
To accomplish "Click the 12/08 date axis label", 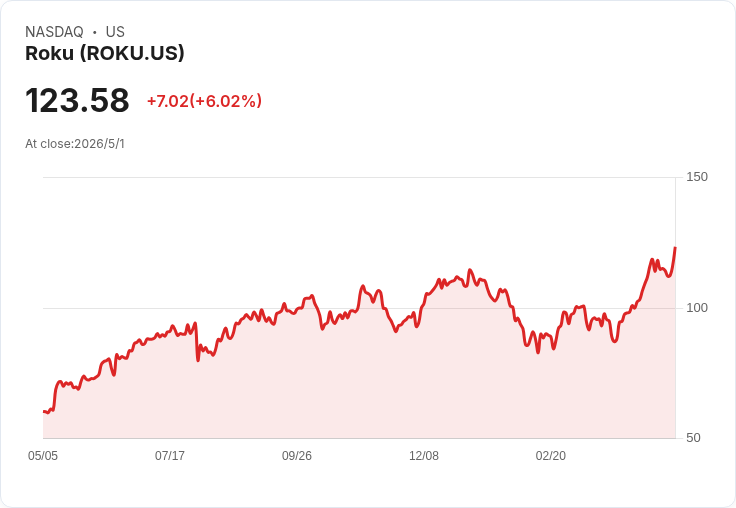I will pyautogui.click(x=424, y=456).
